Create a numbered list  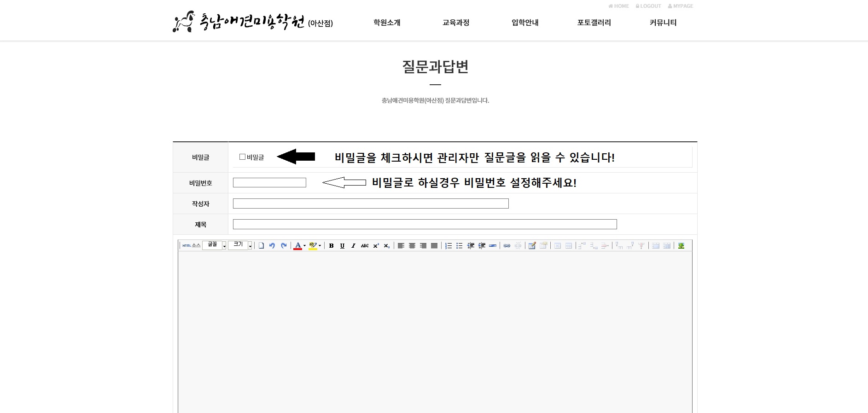tap(448, 246)
